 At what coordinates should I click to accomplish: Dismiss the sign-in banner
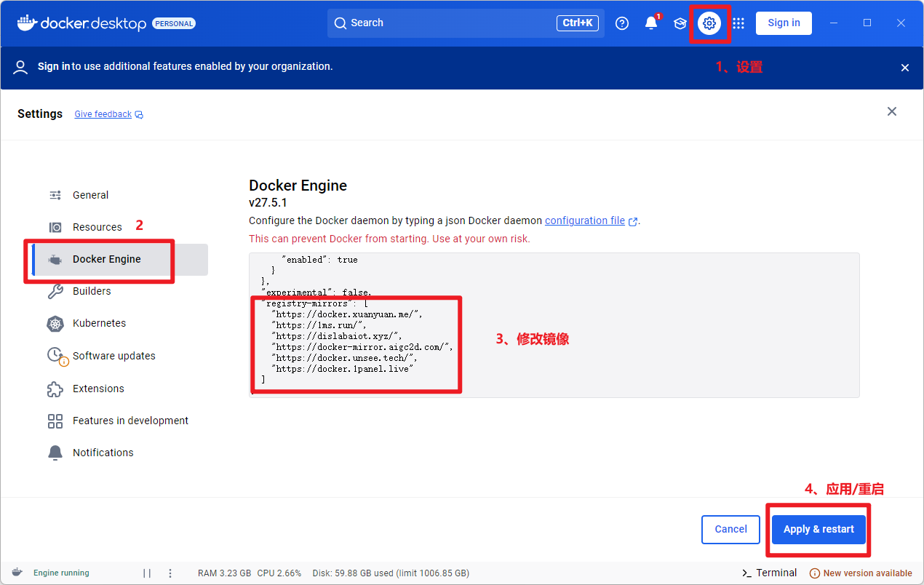click(x=905, y=68)
